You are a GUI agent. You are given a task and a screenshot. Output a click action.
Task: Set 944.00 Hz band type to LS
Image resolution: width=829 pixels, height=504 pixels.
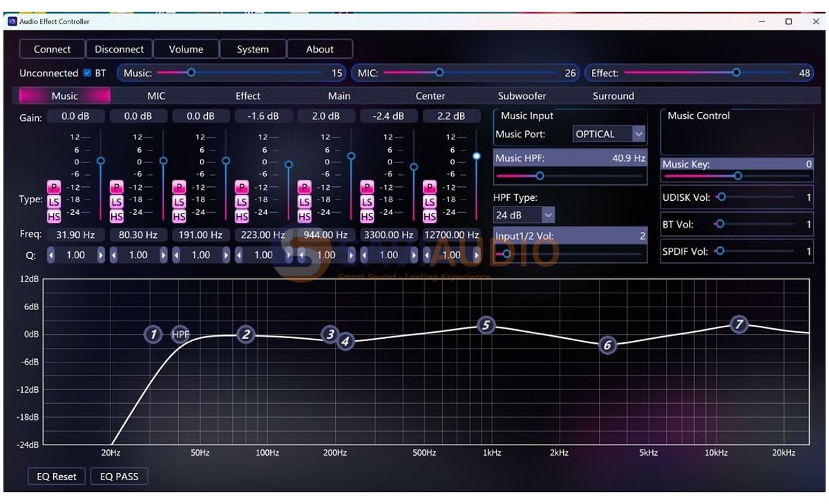point(304,202)
